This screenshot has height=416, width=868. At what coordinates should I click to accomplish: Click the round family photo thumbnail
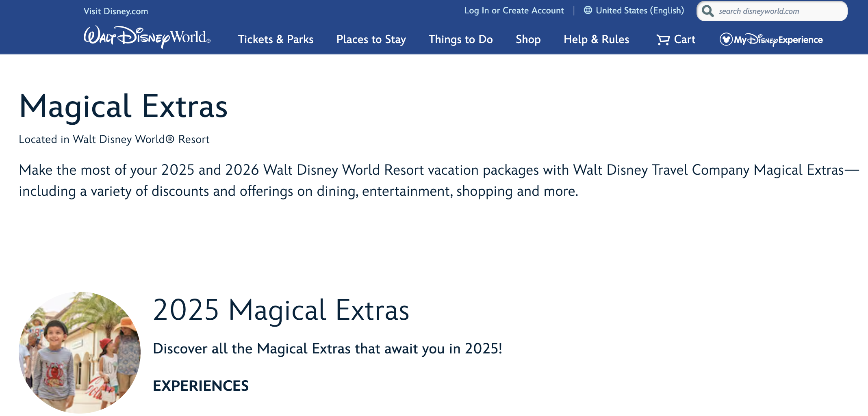pos(80,353)
